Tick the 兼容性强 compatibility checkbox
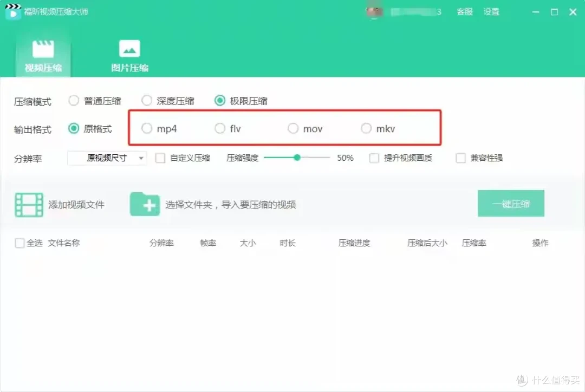 [x=460, y=158]
